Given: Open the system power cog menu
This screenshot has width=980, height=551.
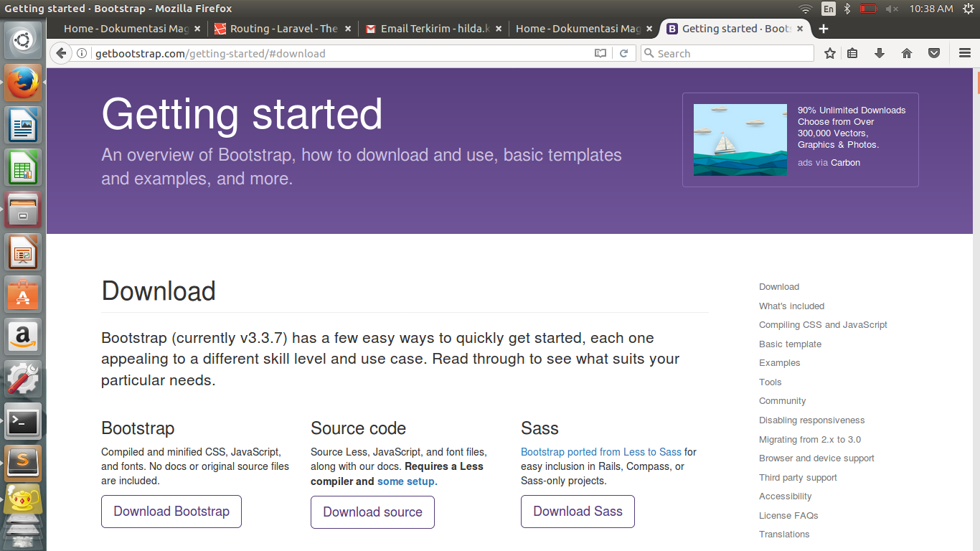Looking at the screenshot, I should click(x=968, y=9).
